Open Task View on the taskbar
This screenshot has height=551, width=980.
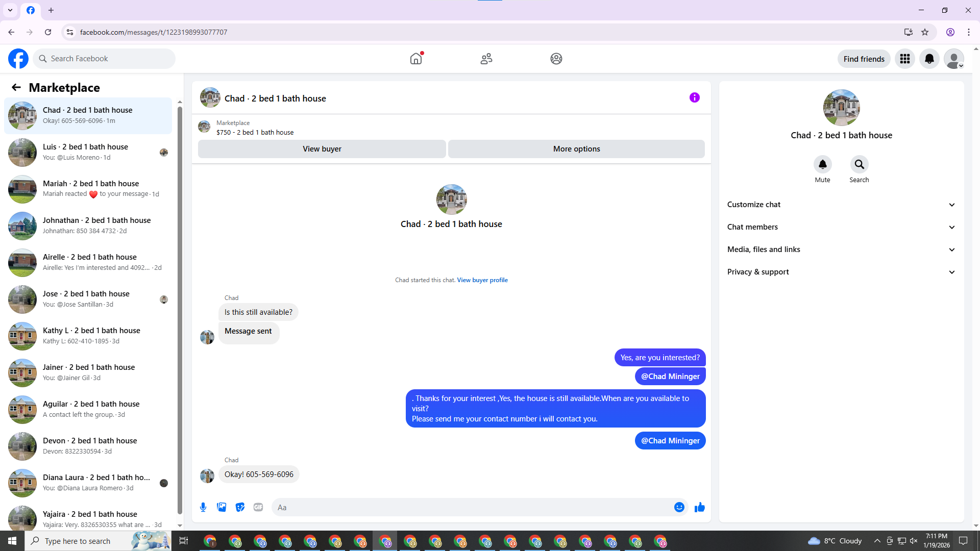(184, 541)
